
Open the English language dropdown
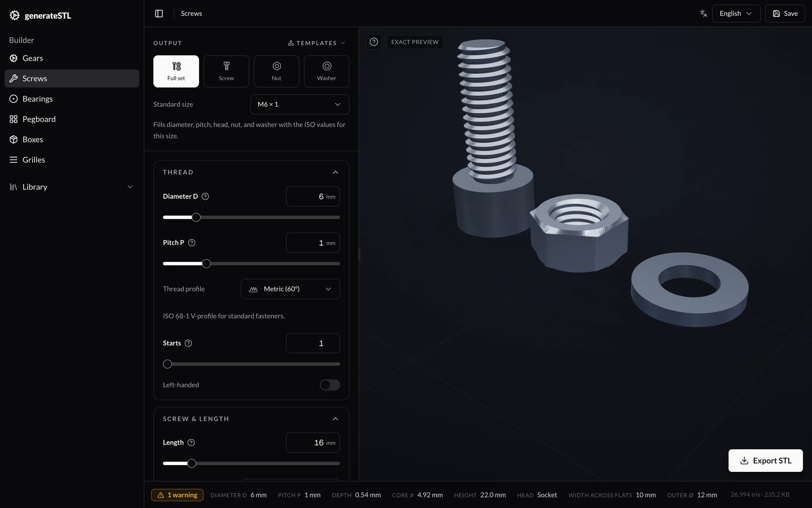coord(736,13)
